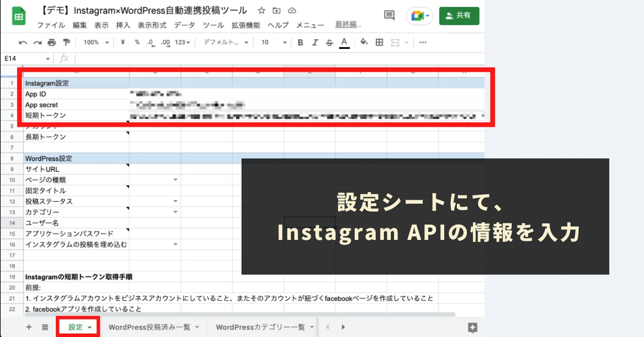Star this spreadsheet document
The width and height of the screenshot is (644, 337).
point(261,11)
